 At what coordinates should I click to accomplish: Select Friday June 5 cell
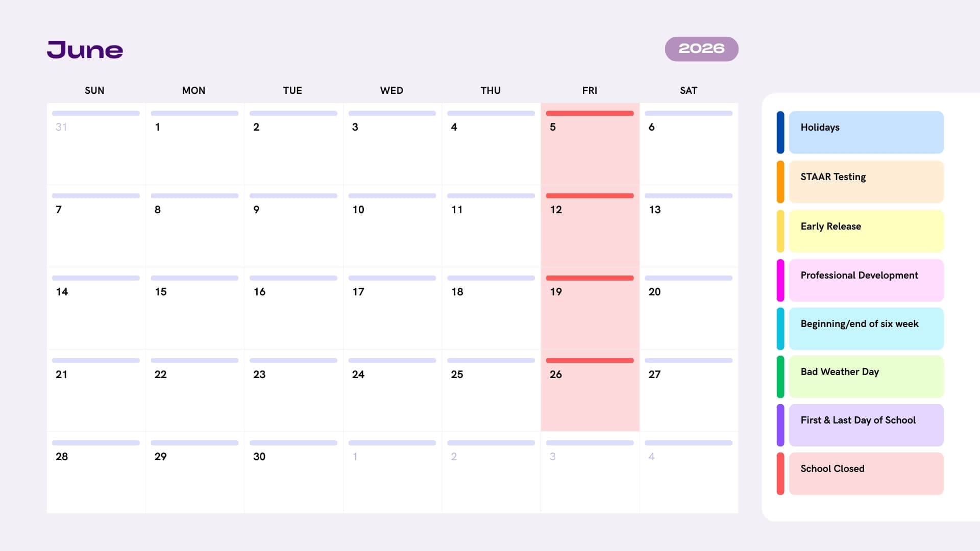590,144
